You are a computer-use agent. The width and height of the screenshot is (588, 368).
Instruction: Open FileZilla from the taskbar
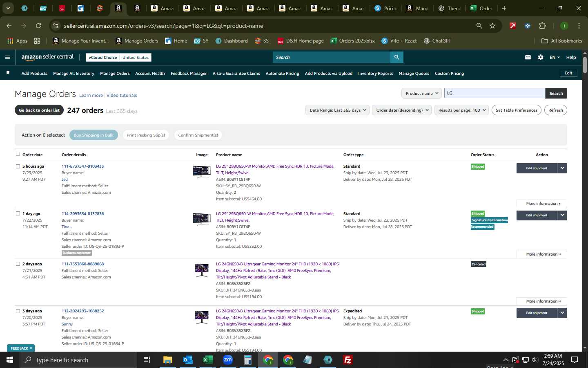pos(348,360)
